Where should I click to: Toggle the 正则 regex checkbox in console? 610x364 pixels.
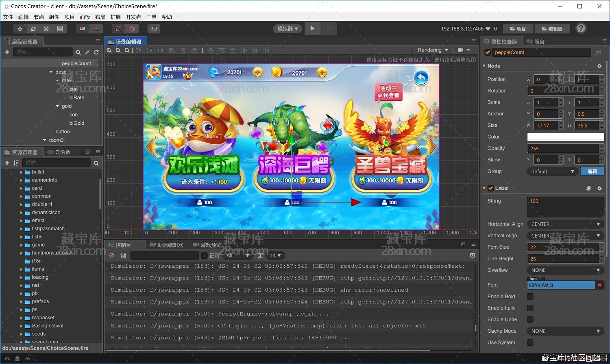coord(205,255)
